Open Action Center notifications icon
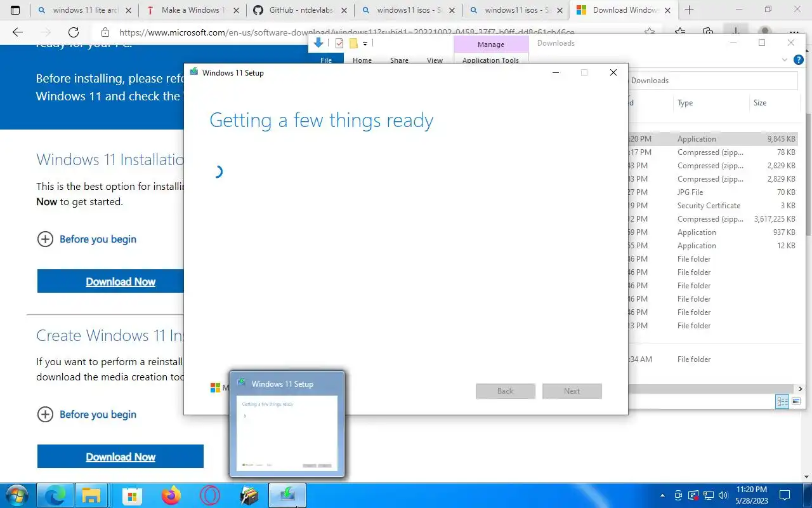This screenshot has height=508, width=812. [785, 495]
